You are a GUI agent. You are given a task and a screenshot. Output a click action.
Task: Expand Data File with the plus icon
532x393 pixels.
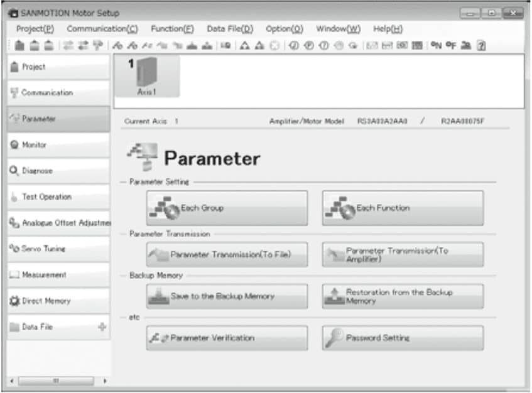102,327
